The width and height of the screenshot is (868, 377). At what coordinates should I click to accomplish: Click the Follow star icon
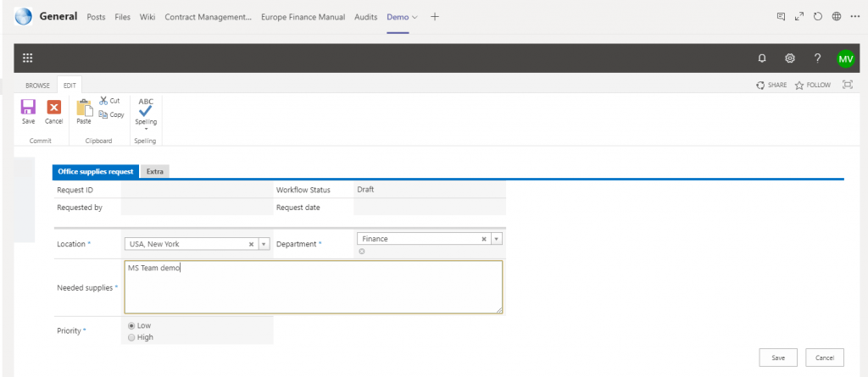point(799,86)
